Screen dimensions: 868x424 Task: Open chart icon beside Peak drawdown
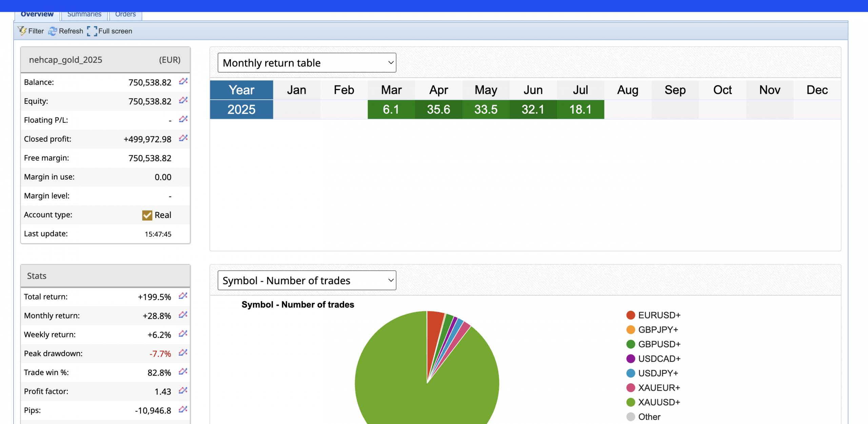pos(183,353)
